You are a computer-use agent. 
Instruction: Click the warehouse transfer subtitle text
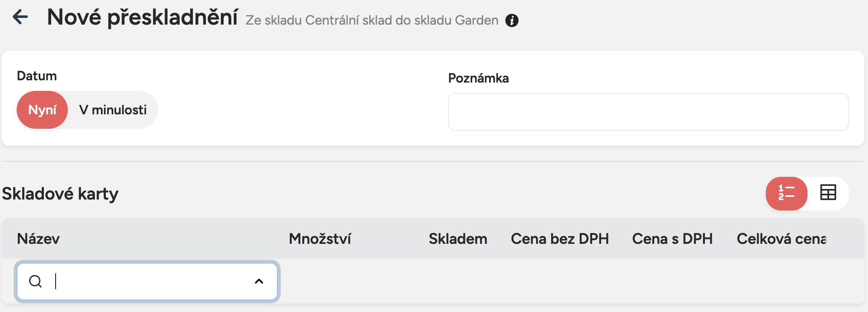click(x=372, y=20)
